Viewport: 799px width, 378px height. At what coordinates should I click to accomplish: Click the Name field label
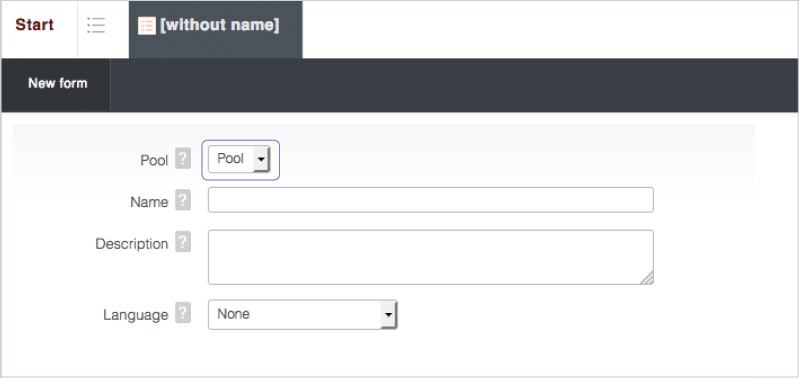click(149, 202)
